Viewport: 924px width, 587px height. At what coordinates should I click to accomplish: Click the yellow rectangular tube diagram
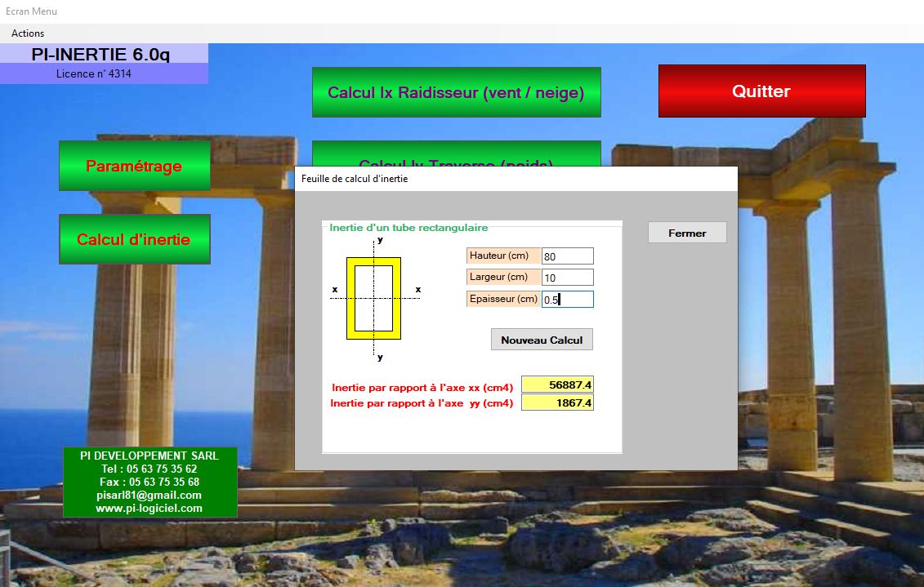point(373,298)
